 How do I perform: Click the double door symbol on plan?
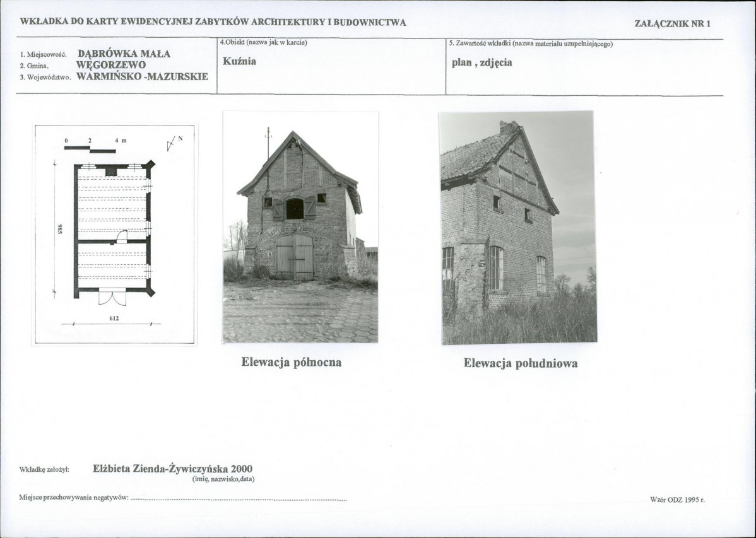(x=112, y=297)
